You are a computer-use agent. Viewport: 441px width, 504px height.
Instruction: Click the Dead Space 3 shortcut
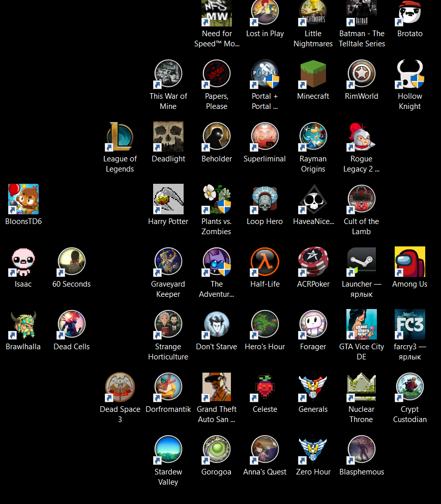[120, 387]
